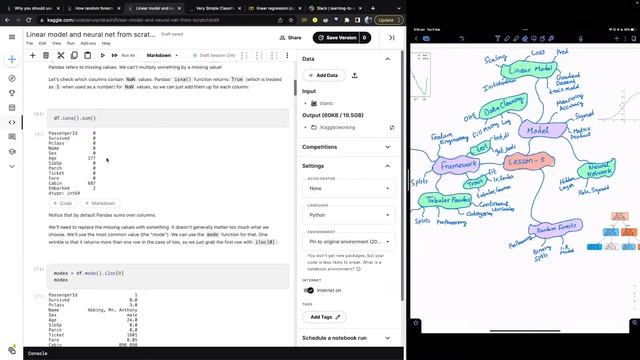Open the Home compass icon in Kaggle sidebar
The width and height of the screenshot is (640, 360).
pos(12,78)
